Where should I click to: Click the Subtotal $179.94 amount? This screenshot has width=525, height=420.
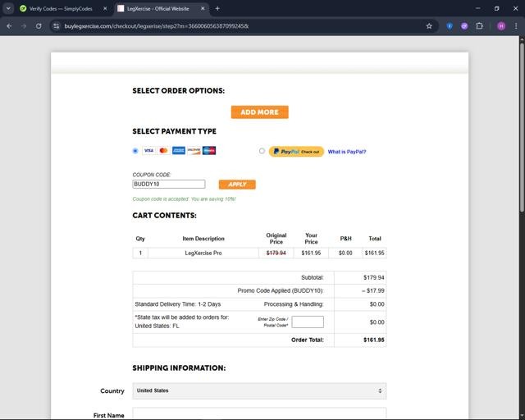[374, 277]
